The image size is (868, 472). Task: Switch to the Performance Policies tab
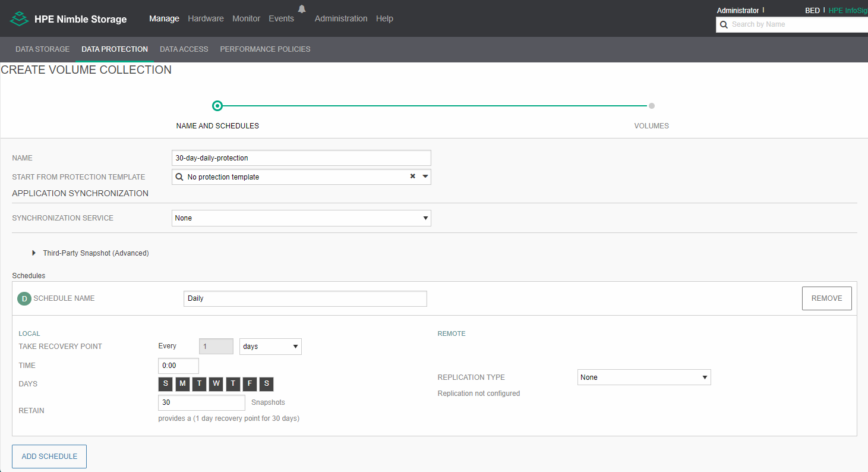[265, 49]
